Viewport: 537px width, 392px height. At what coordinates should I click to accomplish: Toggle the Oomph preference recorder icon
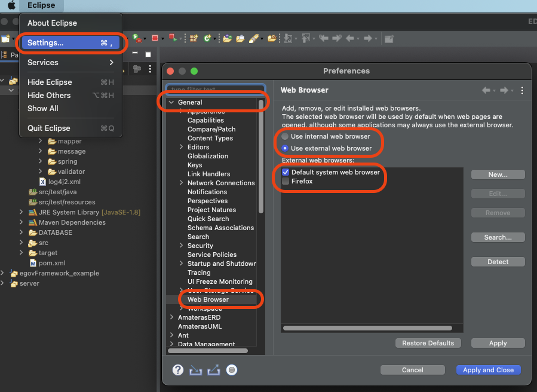tap(232, 370)
